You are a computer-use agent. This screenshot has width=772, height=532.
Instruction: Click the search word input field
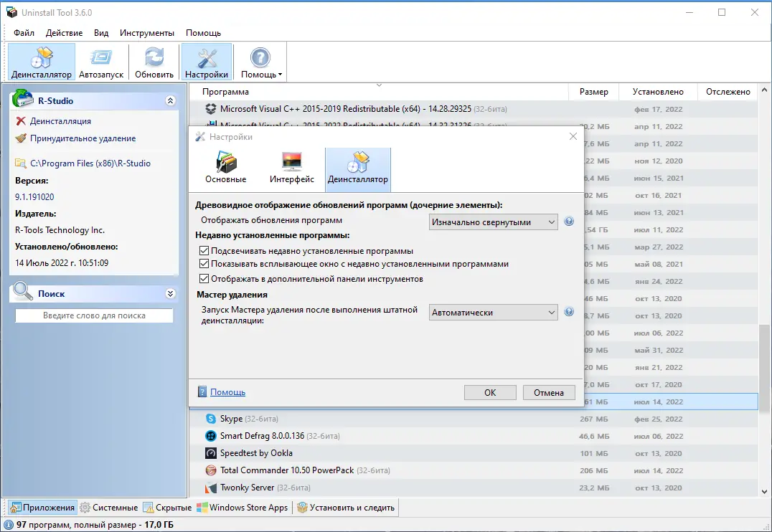94,315
